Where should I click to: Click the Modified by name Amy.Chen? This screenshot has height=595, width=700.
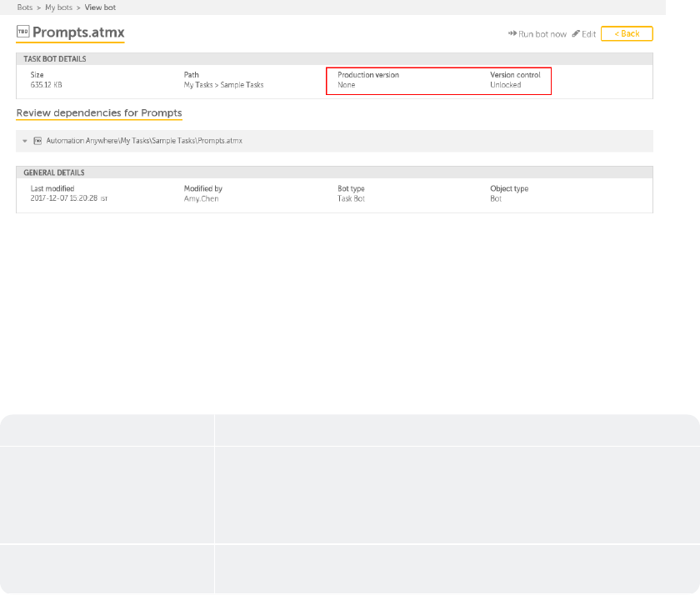coord(202,199)
